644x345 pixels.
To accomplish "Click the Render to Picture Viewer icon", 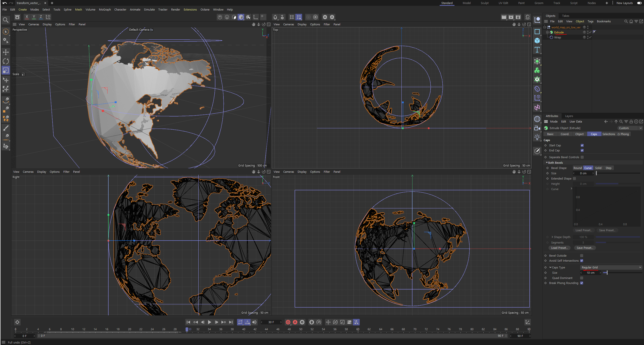I will pos(511,17).
